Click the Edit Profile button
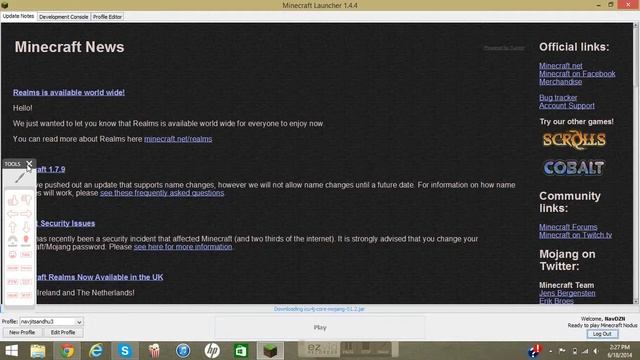This screenshot has height=360, width=640. [63, 332]
